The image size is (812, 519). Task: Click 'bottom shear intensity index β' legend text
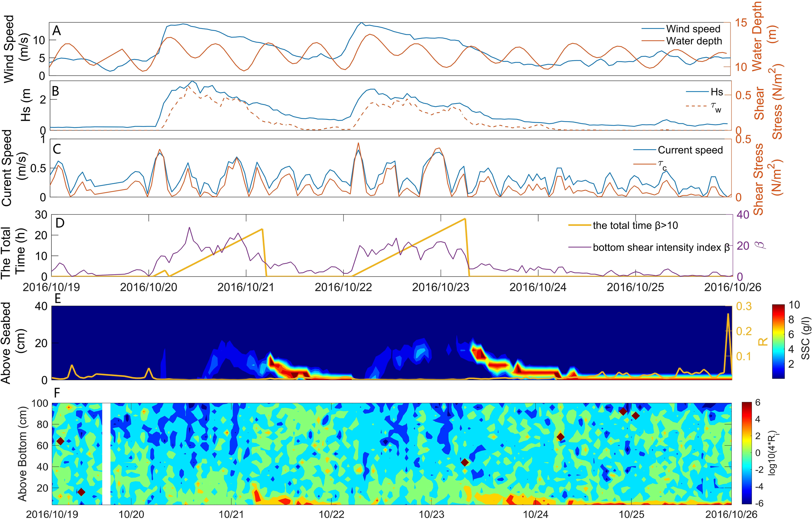[661, 247]
